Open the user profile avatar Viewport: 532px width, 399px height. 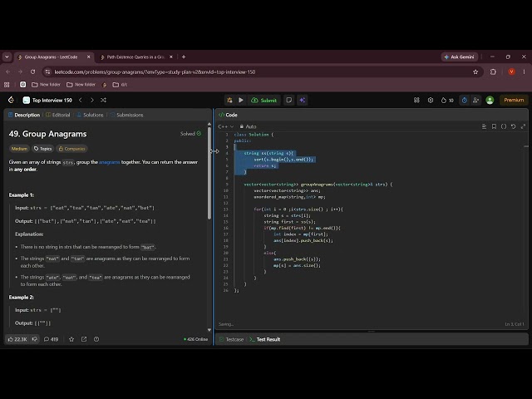[x=490, y=100]
